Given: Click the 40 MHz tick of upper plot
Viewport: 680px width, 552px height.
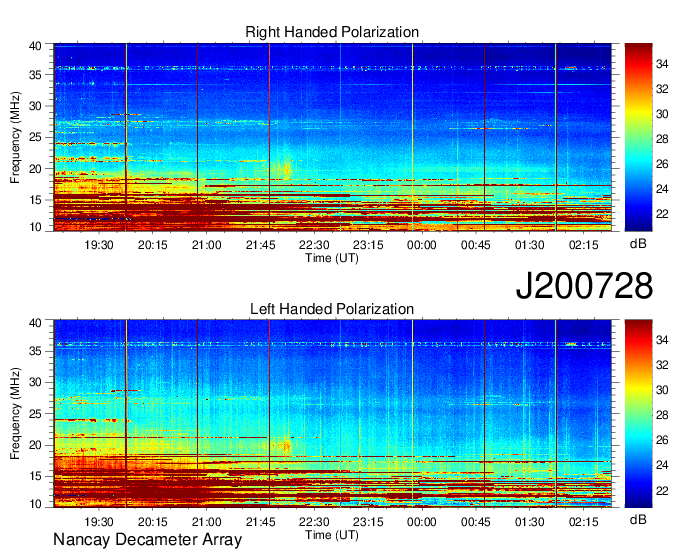Looking at the screenshot, I should tap(36, 46).
